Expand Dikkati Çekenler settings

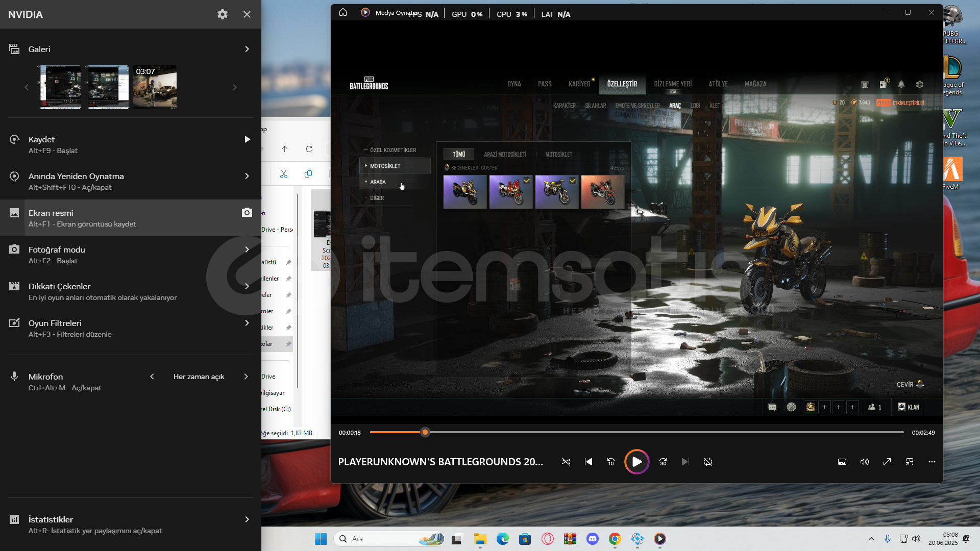coord(247,286)
